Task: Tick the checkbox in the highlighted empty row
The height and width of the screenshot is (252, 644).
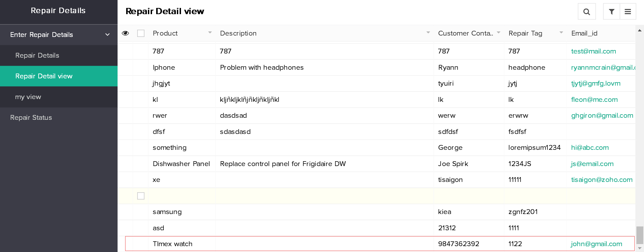Action: pyautogui.click(x=141, y=196)
